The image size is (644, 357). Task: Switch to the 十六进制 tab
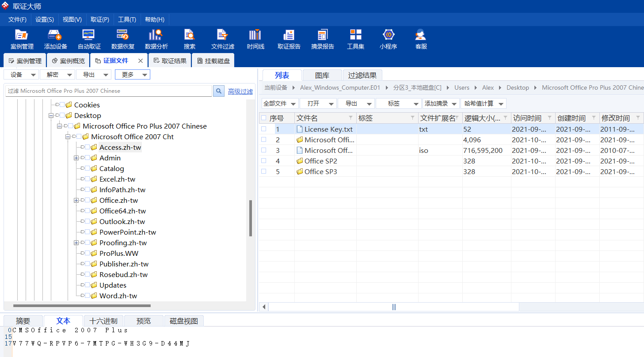pos(103,321)
